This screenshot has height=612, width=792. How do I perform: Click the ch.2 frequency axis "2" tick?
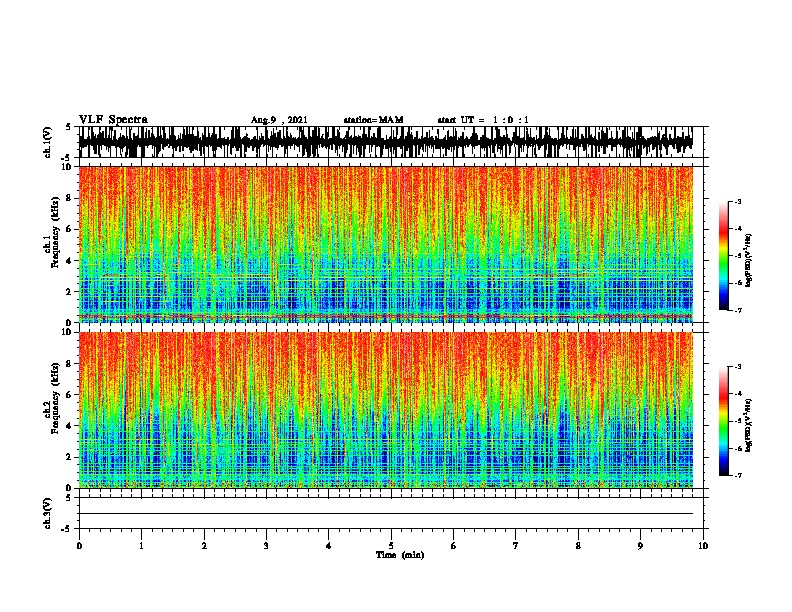coord(69,457)
